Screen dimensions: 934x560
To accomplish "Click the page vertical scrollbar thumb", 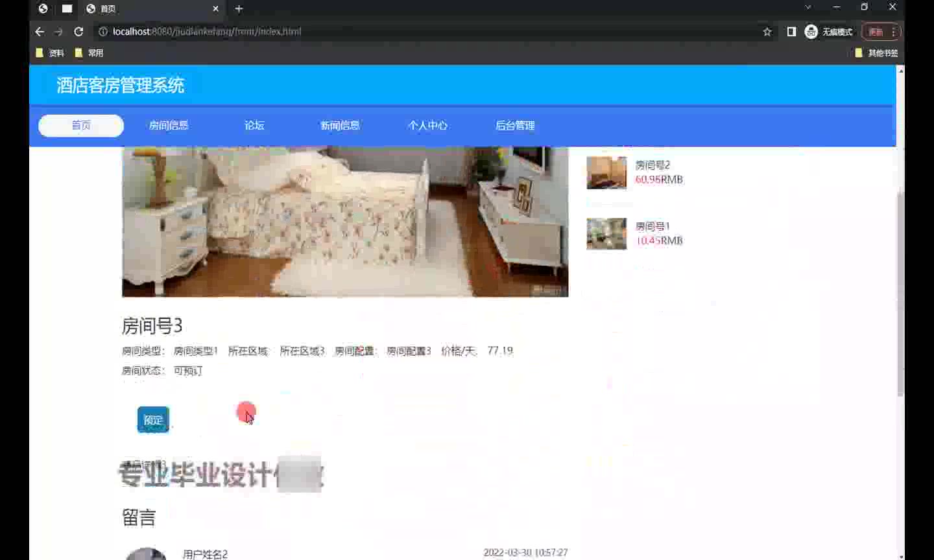I will (900, 294).
